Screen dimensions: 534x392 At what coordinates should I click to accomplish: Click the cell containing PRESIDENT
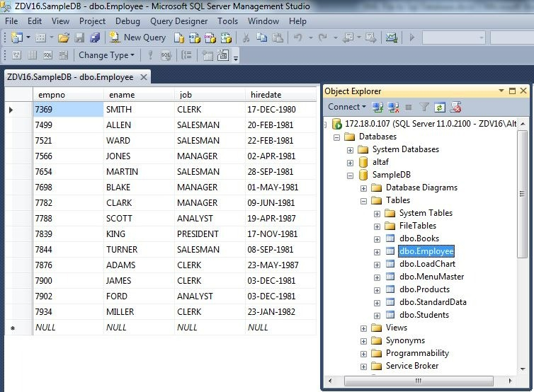pos(210,234)
